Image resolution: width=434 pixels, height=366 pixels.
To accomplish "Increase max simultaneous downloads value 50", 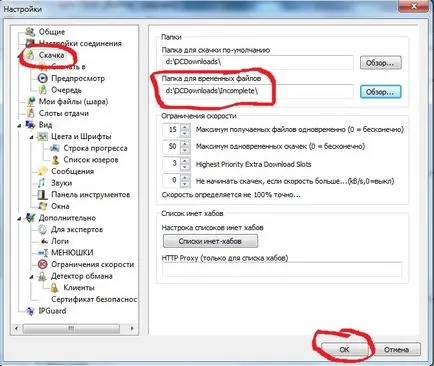I will pos(185,144).
